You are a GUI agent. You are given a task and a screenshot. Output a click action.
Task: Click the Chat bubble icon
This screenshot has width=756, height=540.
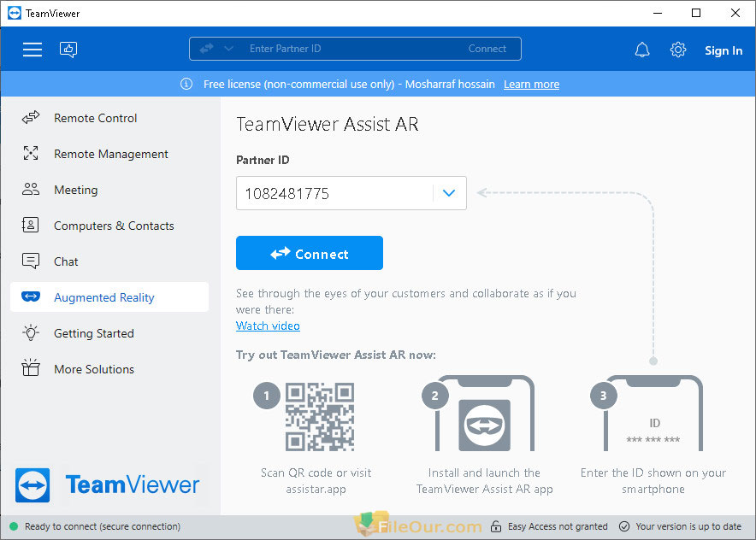pyautogui.click(x=31, y=261)
